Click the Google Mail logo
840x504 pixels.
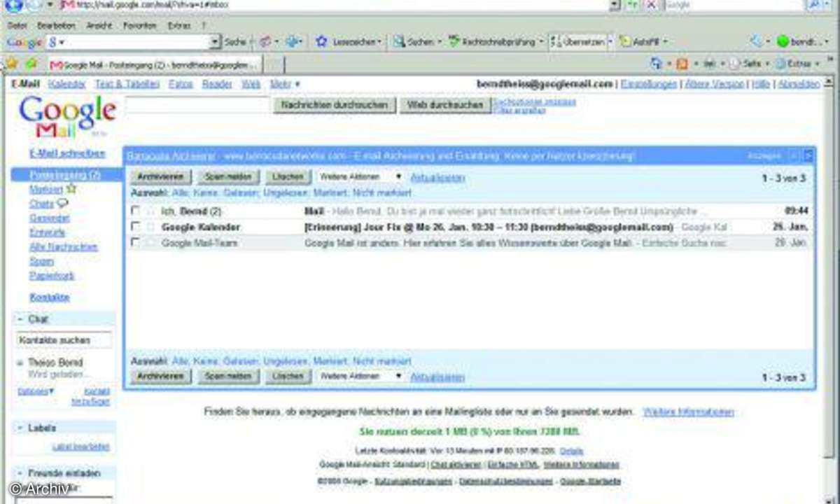click(67, 116)
